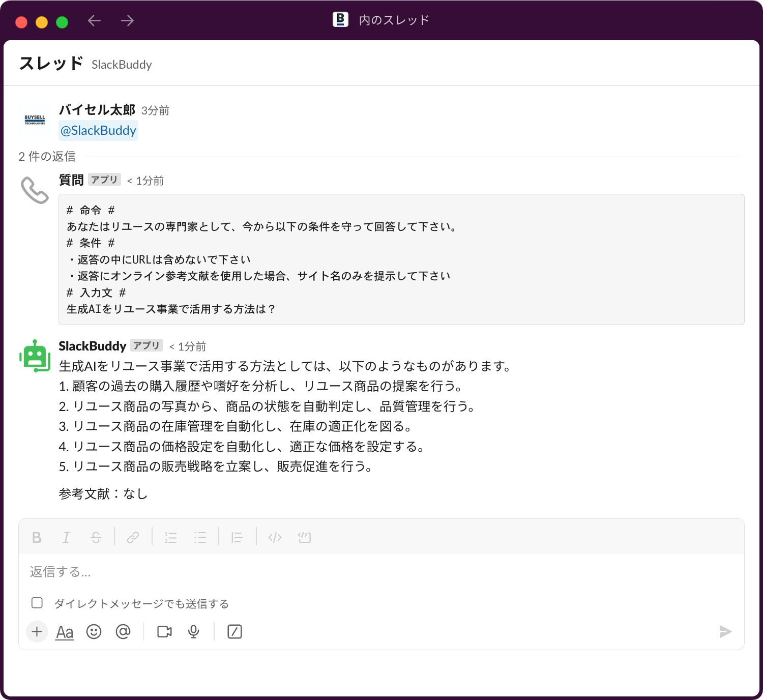Click the 内のスレッド window title
Image resolution: width=763 pixels, height=700 pixels.
[x=394, y=20]
